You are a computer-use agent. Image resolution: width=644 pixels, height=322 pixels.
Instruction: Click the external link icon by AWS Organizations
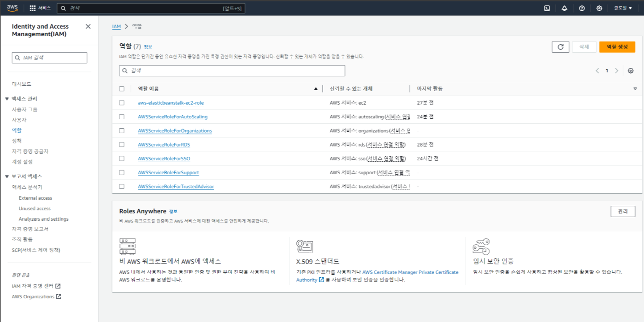coord(58,297)
